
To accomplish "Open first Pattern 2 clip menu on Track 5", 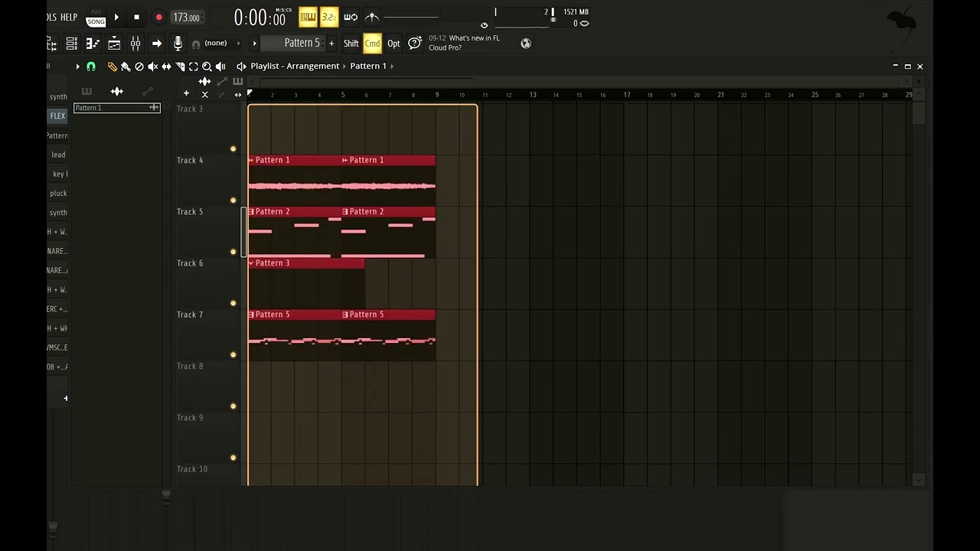I will [251, 211].
